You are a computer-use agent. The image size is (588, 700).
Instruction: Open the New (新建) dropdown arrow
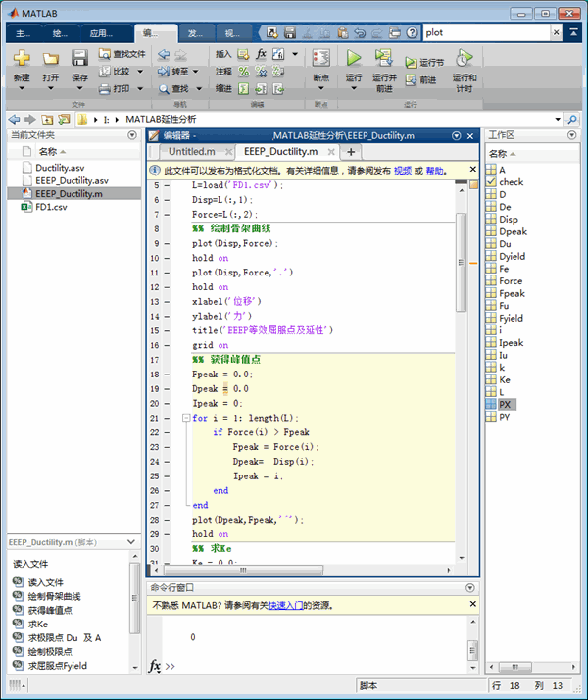pos(22,88)
